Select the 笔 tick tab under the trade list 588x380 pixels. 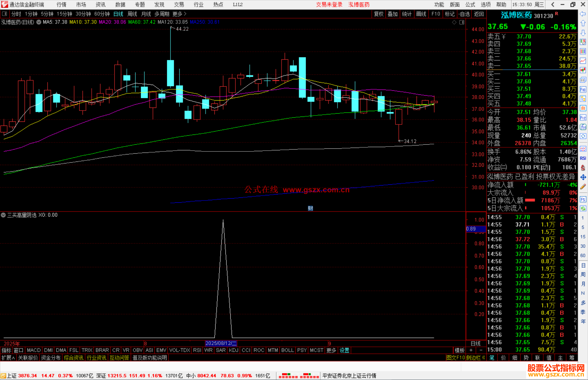point(492,358)
